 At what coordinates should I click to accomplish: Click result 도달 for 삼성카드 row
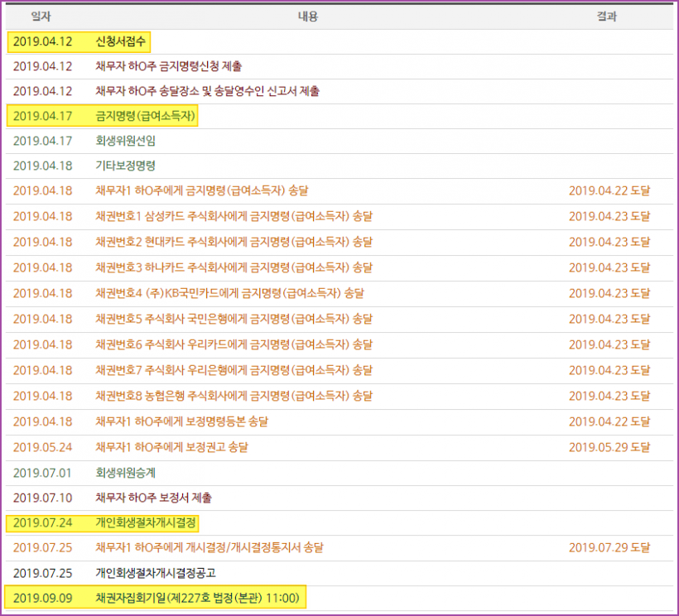(x=609, y=216)
